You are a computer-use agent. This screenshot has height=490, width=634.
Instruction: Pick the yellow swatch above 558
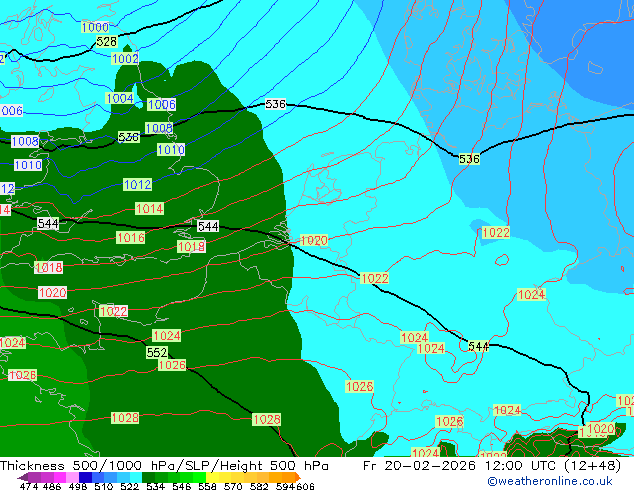(212, 477)
